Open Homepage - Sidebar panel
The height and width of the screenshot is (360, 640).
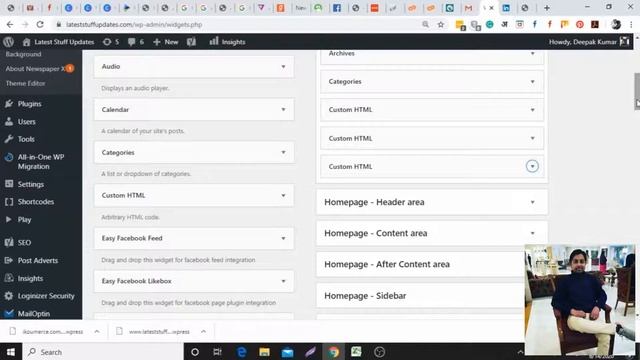(x=420, y=296)
